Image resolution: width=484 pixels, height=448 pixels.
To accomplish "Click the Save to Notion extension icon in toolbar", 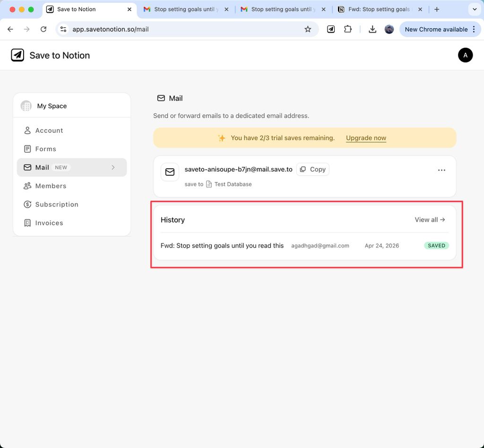I will (331, 29).
